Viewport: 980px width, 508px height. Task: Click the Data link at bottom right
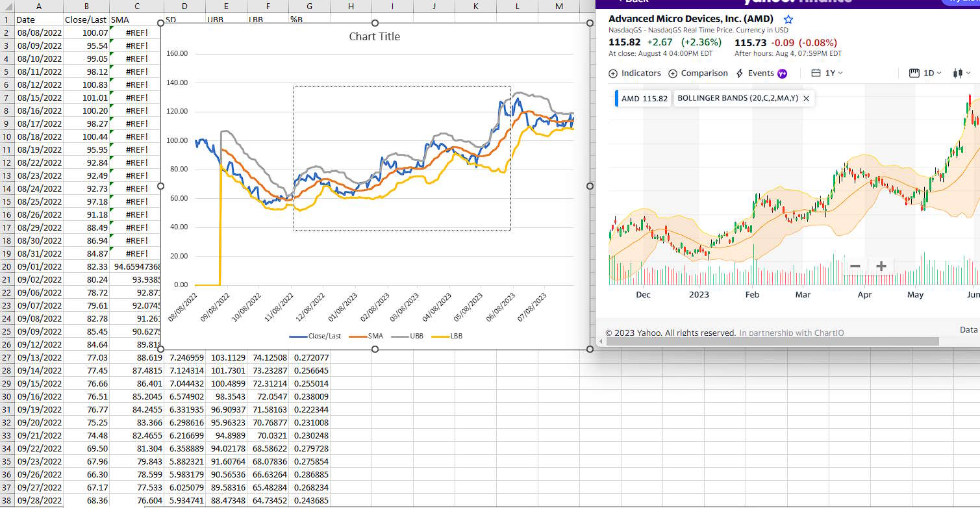pyautogui.click(x=968, y=329)
